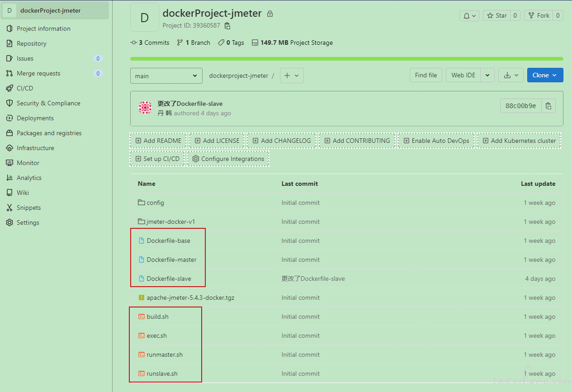
Task: Click the Analytics chart icon
Action: click(9, 178)
